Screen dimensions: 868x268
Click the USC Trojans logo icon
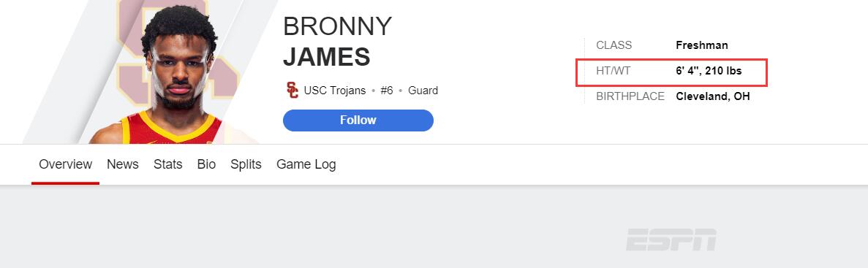[x=293, y=90]
